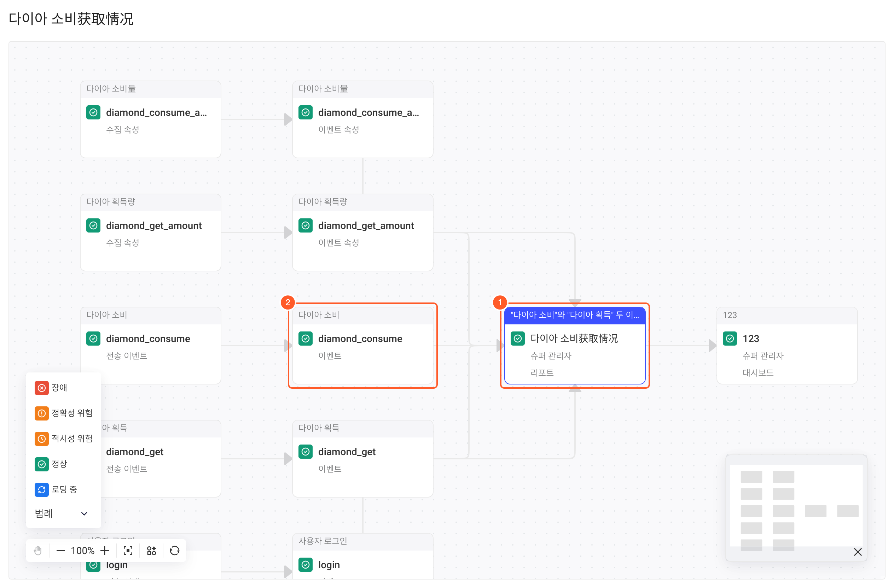This screenshot has height=588, width=894.
Task: Zoom out with the minus icon
Action: (60, 551)
